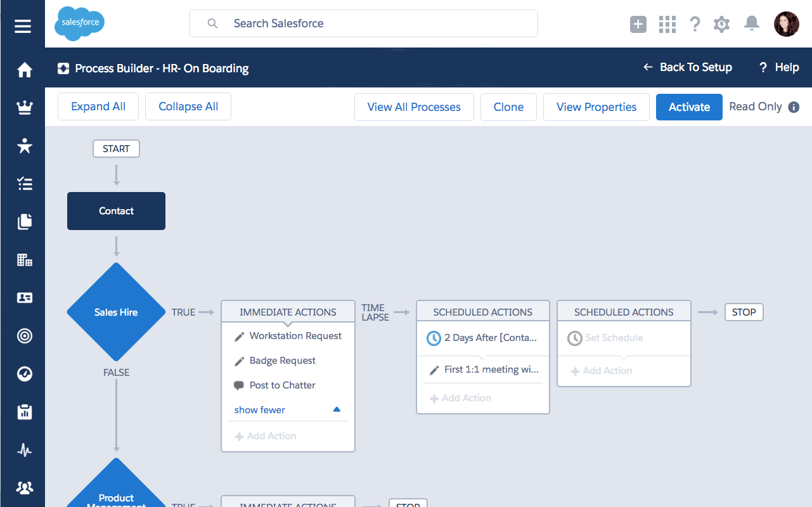
Task: Open the setup gear icon
Action: pos(721,24)
